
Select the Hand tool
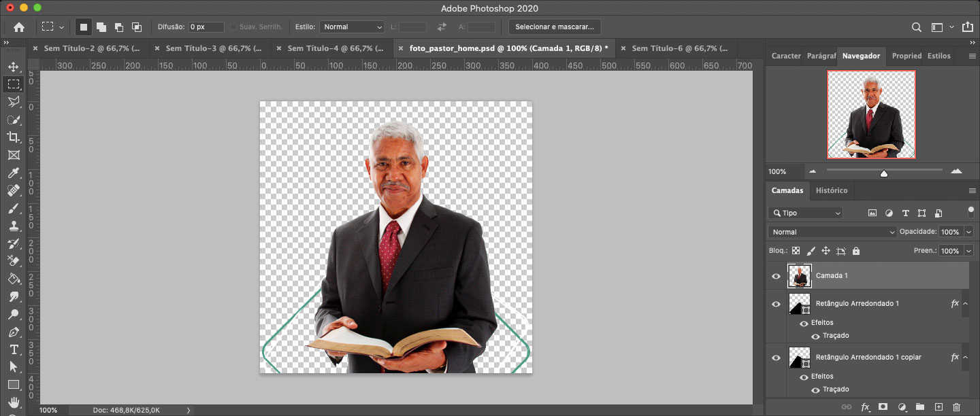point(13,402)
